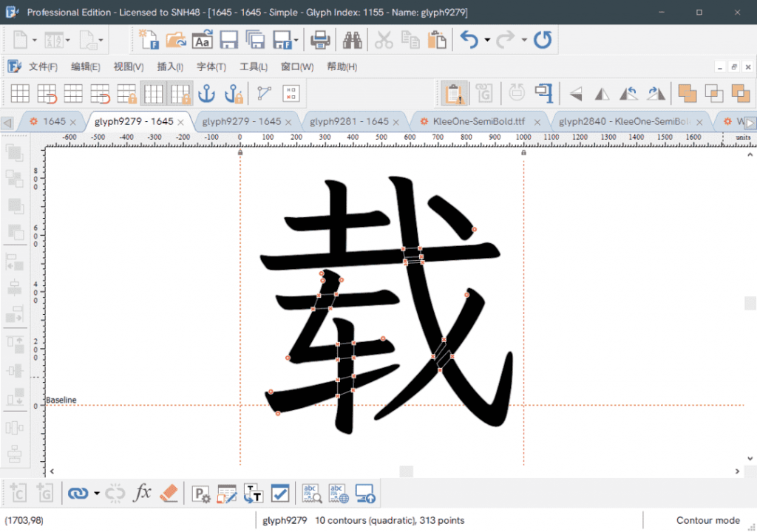Click the Print icon in toolbar
The height and width of the screenshot is (532, 757).
click(319, 40)
